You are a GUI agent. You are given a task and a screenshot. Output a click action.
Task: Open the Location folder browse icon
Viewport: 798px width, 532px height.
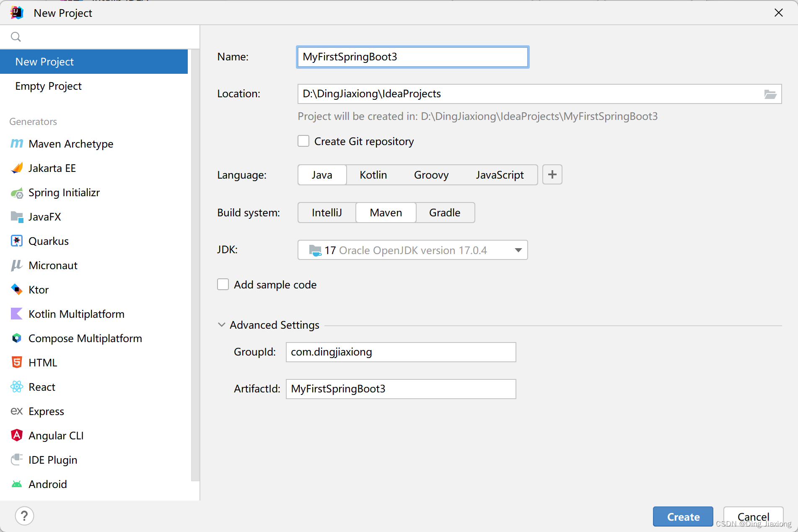[x=770, y=94]
